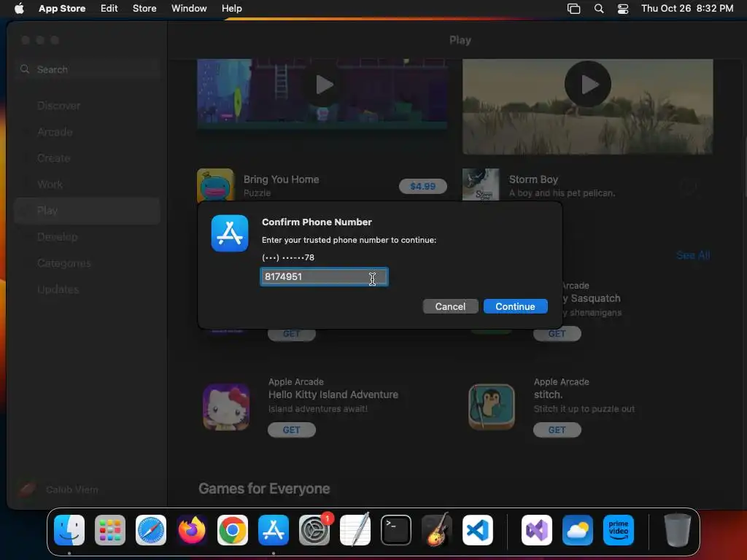Open Safari from the Dock

tap(151, 530)
